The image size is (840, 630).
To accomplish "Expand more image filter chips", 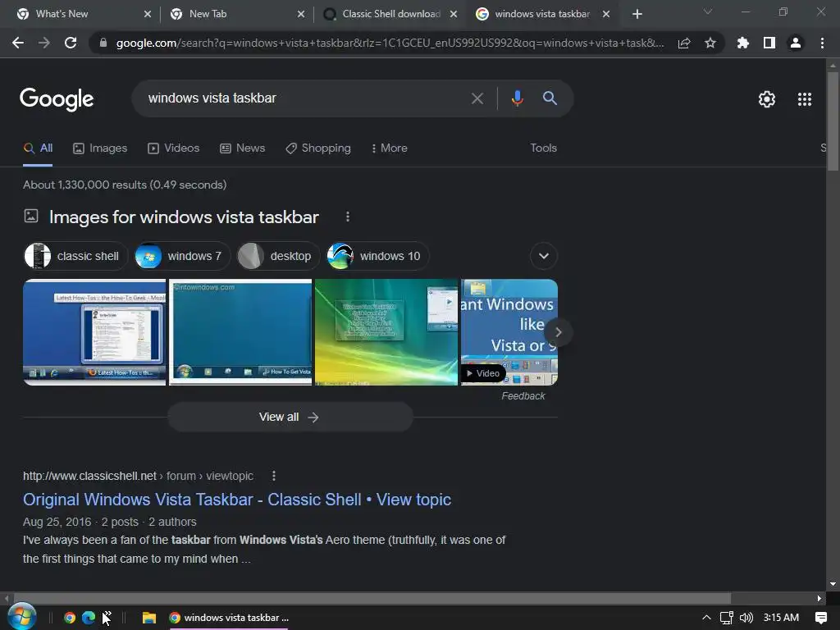I will [544, 256].
